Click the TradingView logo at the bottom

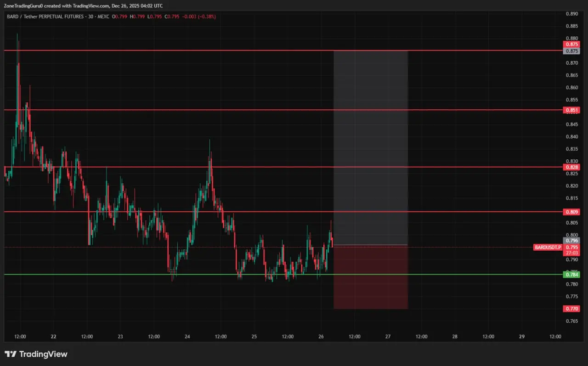click(x=36, y=354)
